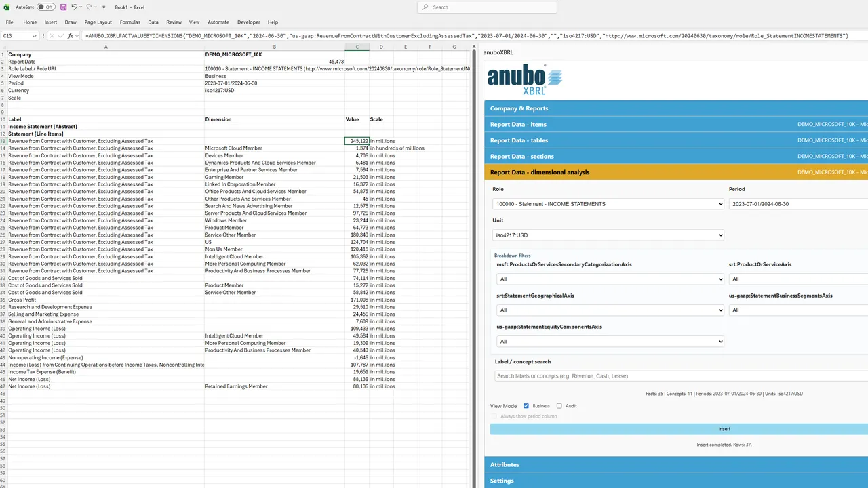Open the Role dropdown
Screen dimensions: 868x488
608,204
